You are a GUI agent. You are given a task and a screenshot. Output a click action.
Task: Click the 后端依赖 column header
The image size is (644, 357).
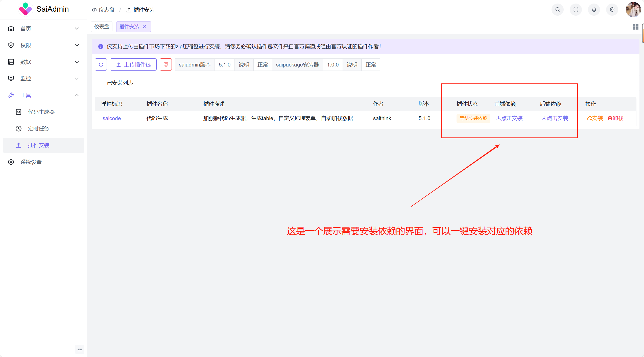click(x=551, y=104)
